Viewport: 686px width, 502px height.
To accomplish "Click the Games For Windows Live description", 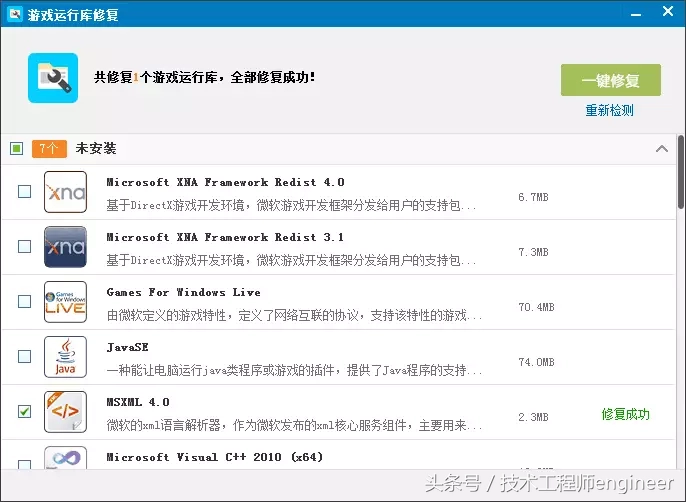I will 294,316.
